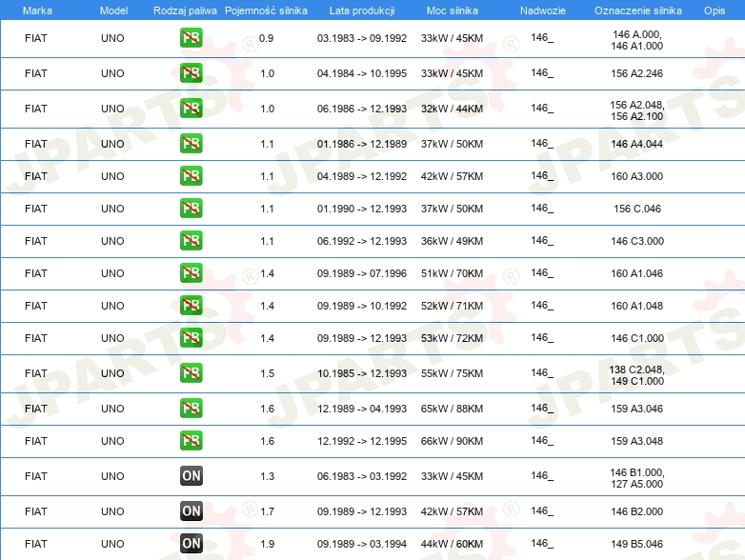Click the Marka column header
Image resolution: width=745 pixels, height=560 pixels.
(x=37, y=10)
